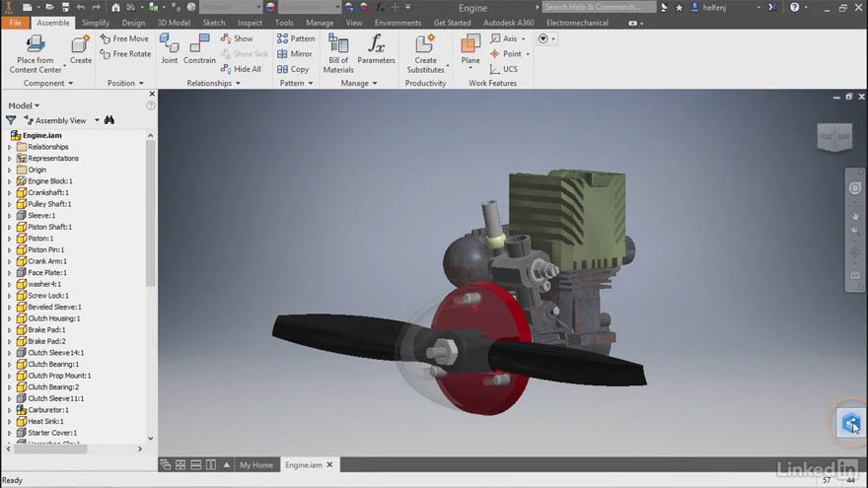Open Bill of Materials

coord(338,53)
